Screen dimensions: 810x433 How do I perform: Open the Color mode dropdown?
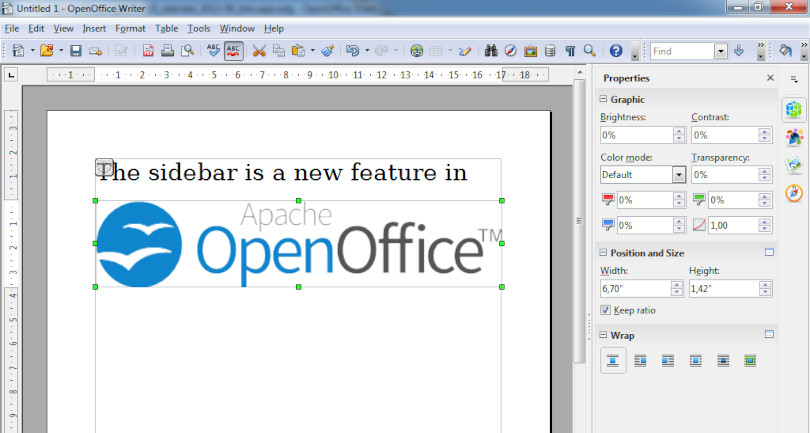(x=679, y=175)
